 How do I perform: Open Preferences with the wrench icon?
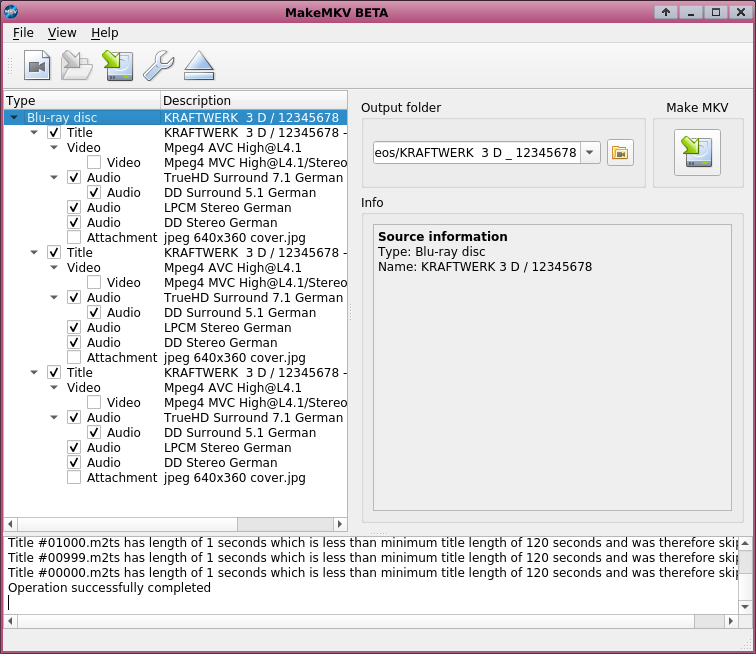[158, 66]
